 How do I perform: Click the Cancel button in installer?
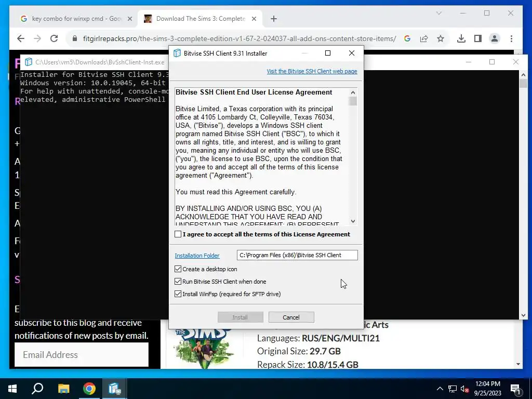point(291,317)
